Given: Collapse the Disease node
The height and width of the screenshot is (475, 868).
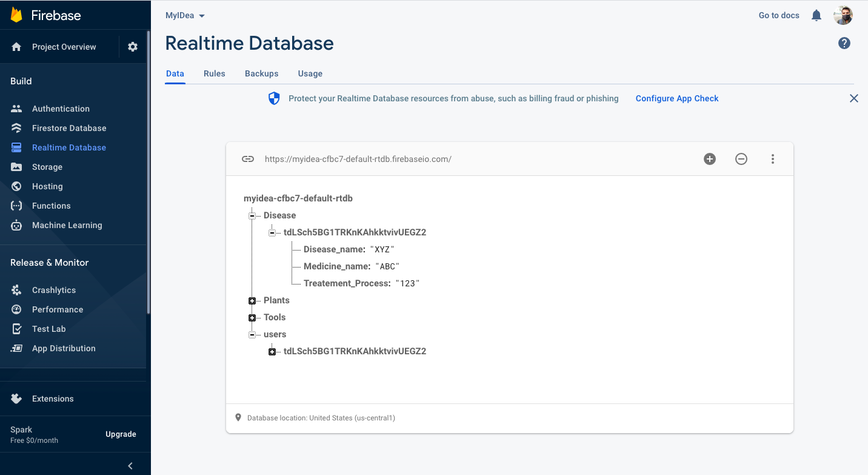Looking at the screenshot, I should point(252,215).
